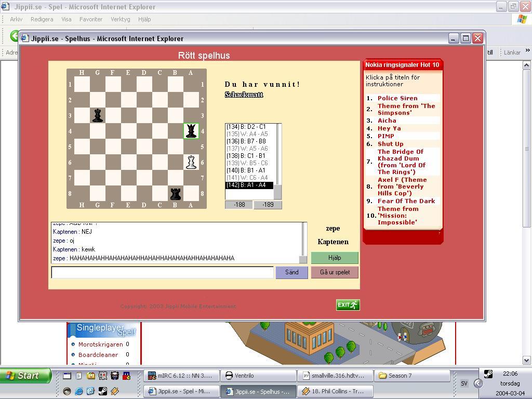
Task: Show hidden tray icons with the arrow
Action: (478, 383)
